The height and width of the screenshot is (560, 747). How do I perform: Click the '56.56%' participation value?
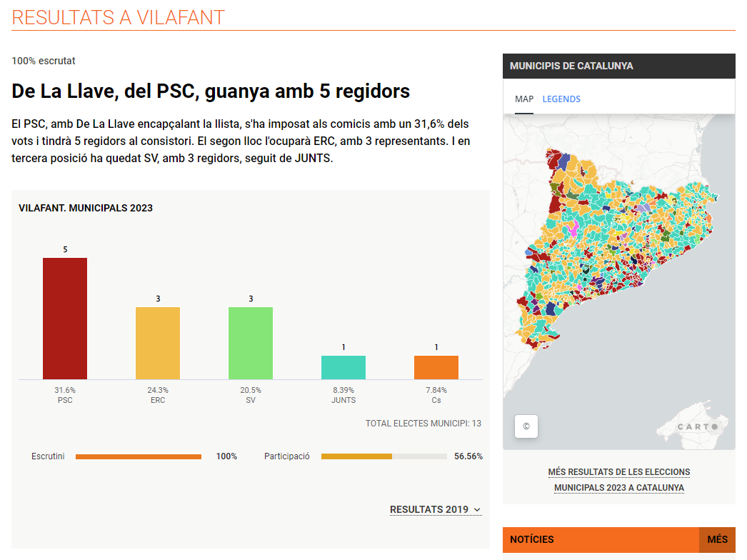coord(468,456)
